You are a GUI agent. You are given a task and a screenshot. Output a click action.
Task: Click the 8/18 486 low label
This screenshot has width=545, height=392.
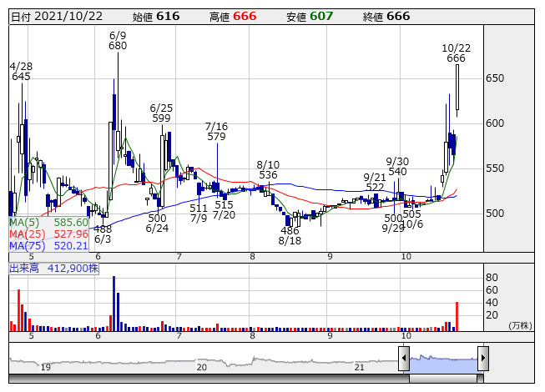290,236
